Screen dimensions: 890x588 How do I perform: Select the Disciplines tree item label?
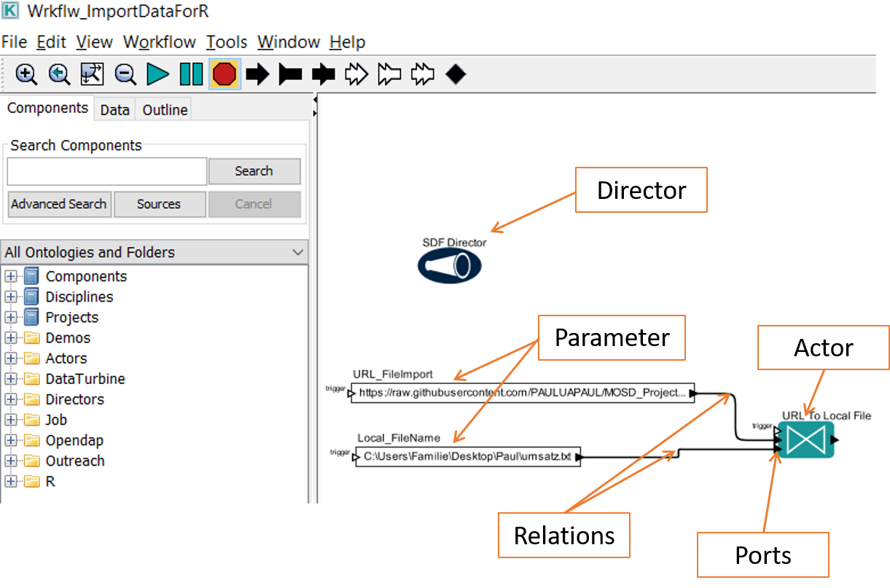coord(79,297)
